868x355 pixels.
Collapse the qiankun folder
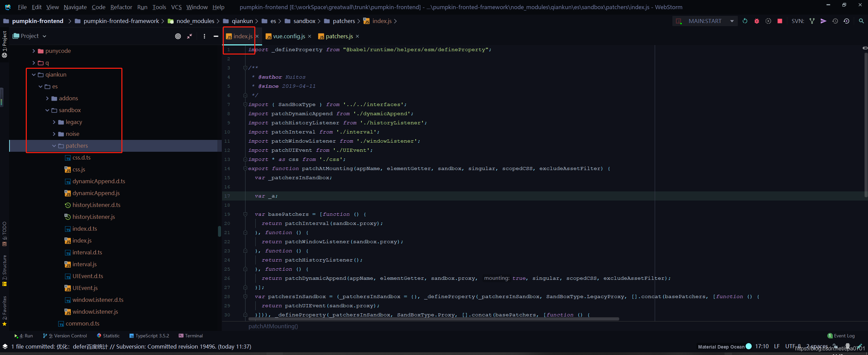[34, 75]
